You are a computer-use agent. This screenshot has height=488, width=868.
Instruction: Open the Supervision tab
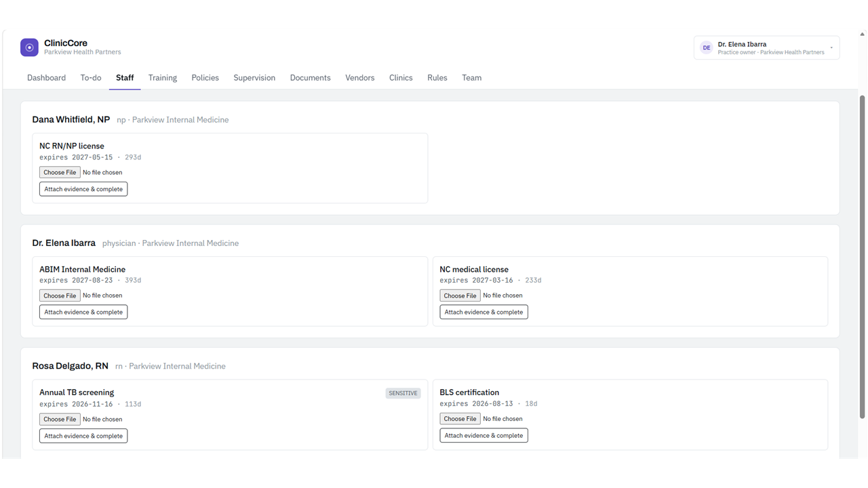point(254,78)
